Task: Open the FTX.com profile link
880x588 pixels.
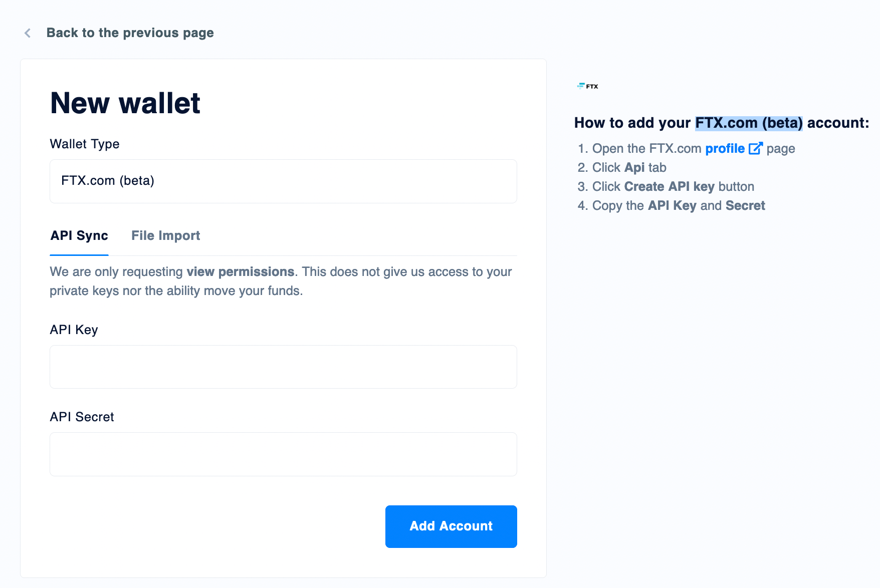Action: [x=725, y=149]
